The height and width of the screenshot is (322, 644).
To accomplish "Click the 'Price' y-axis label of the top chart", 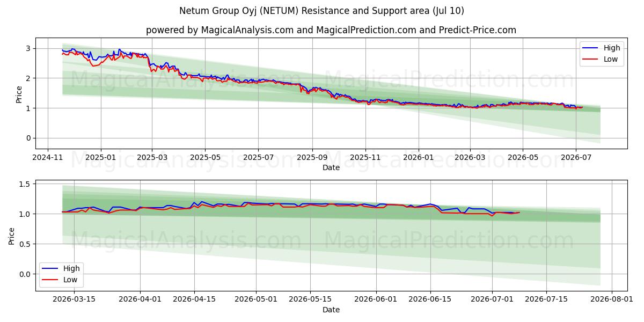I will (x=19, y=94).
